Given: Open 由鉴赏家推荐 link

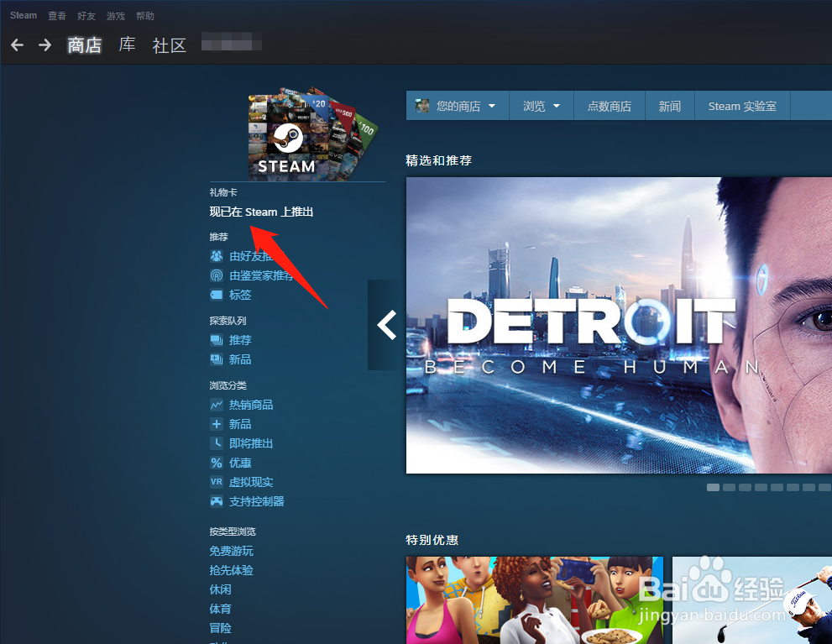Looking at the screenshot, I should pyautogui.click(x=261, y=275).
